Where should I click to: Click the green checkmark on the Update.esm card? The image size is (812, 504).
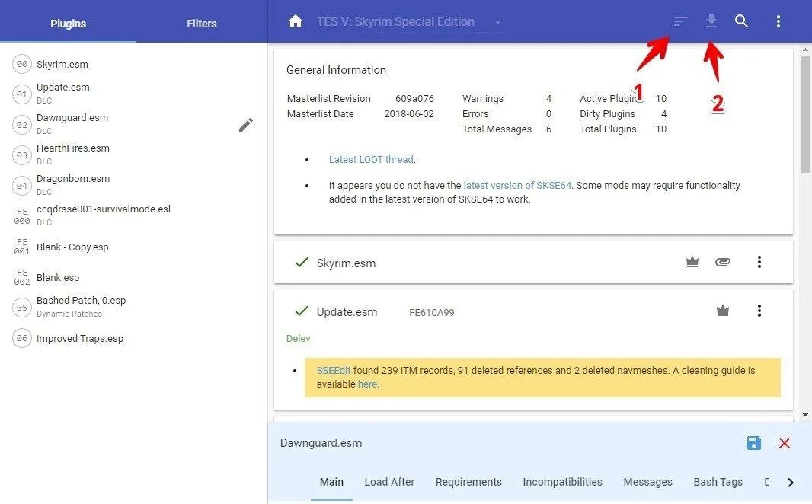(x=302, y=311)
